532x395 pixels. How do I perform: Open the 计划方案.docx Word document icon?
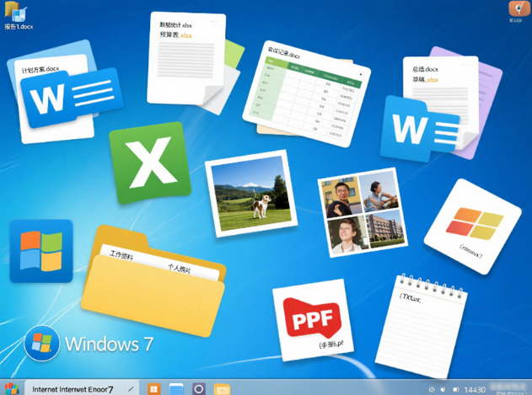pos(64,93)
